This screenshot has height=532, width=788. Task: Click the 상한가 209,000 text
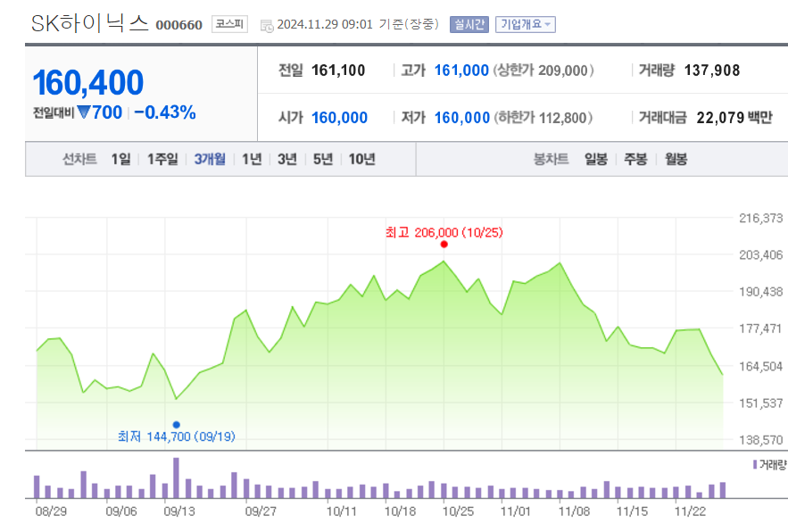pos(543,71)
